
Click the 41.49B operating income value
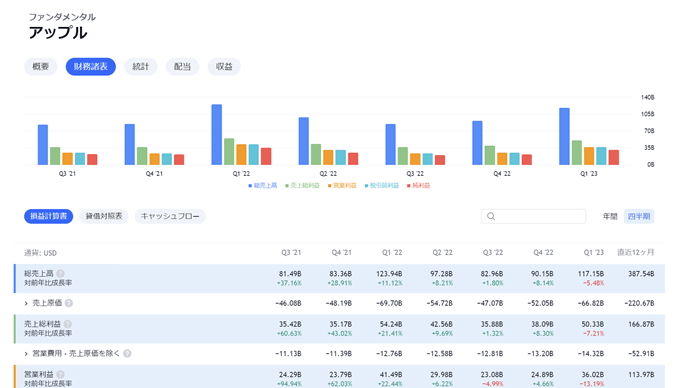click(x=391, y=374)
